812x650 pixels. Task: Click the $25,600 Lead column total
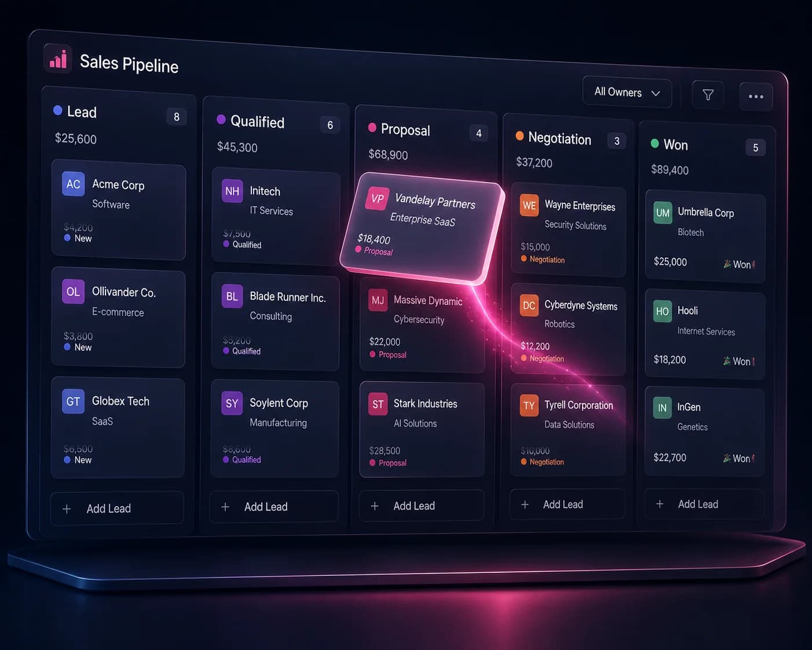pyautogui.click(x=75, y=138)
